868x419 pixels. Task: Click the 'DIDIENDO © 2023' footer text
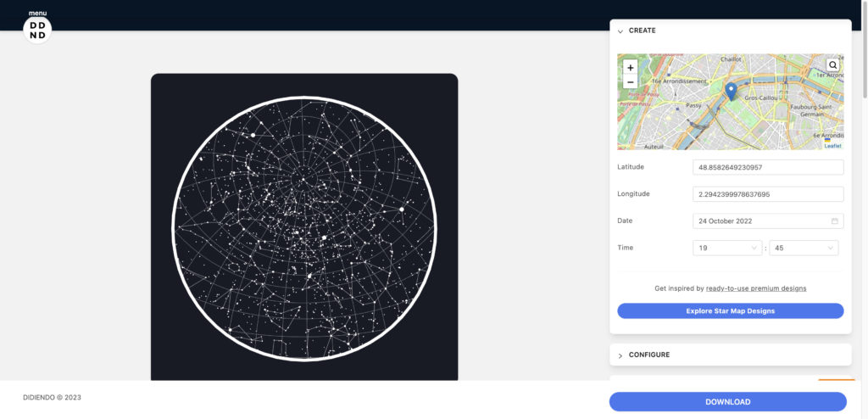click(x=52, y=398)
